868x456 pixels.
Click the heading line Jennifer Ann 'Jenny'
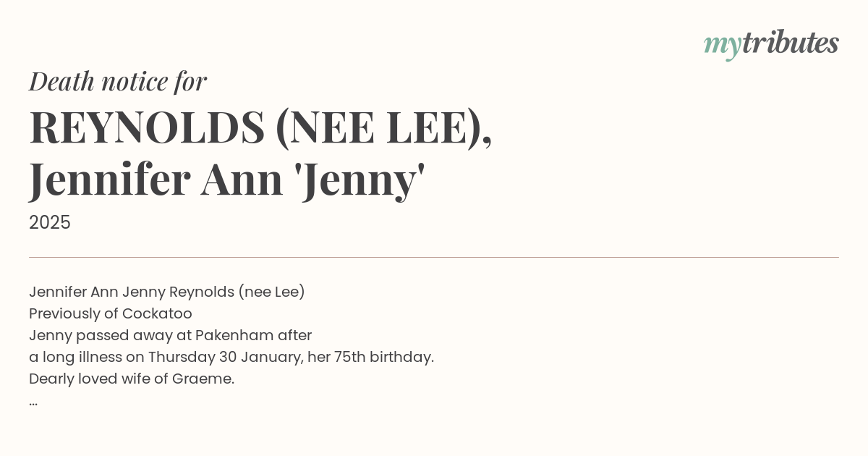tap(227, 181)
